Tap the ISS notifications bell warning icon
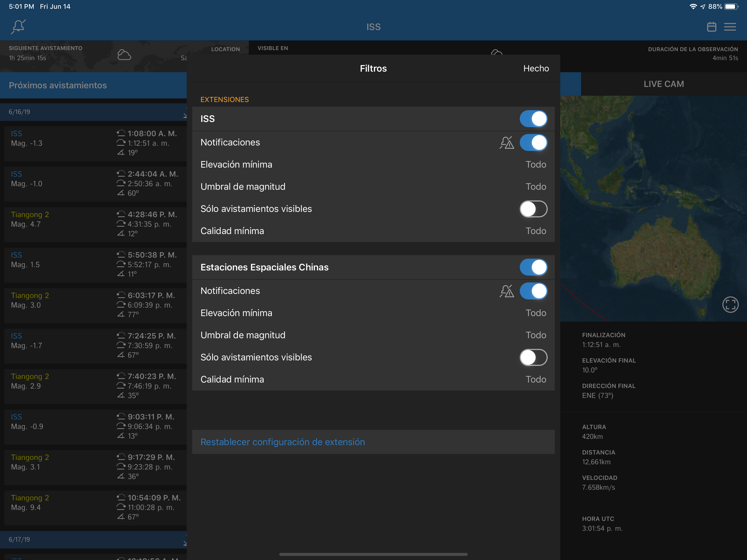Screen dimensions: 747x560 point(507,142)
